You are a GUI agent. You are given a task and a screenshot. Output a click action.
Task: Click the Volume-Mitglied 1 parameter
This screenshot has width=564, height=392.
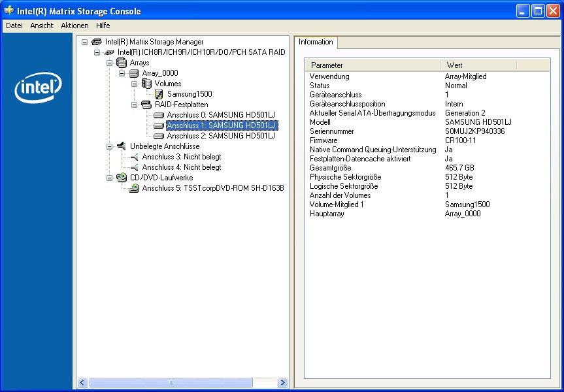[x=337, y=204]
